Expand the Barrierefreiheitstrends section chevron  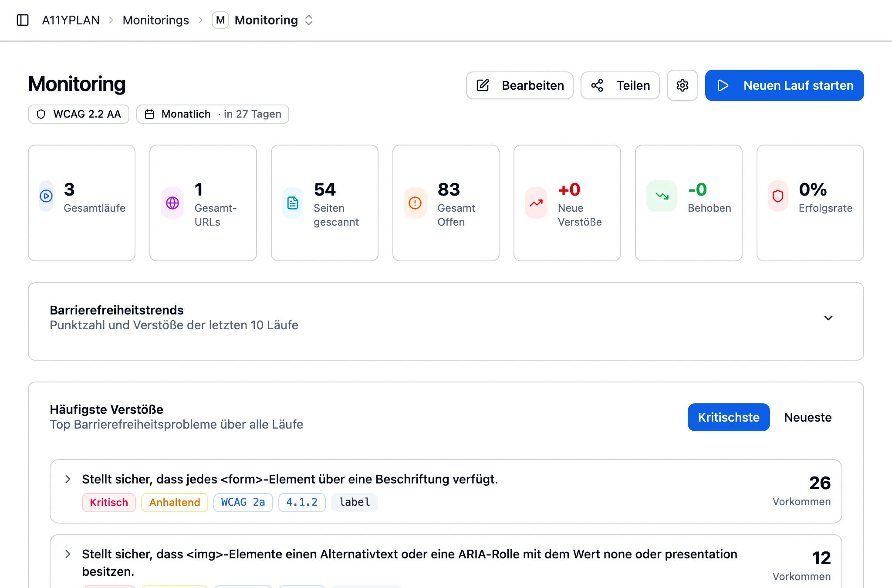(x=828, y=318)
